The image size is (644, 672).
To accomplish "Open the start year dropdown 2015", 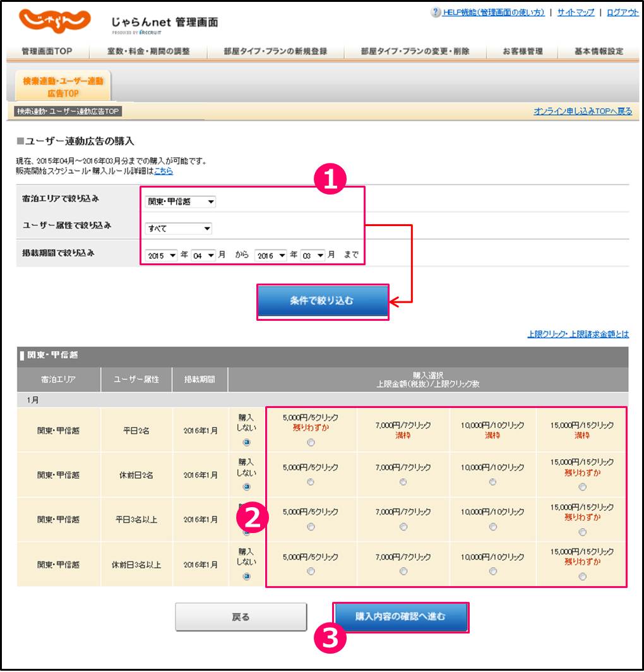I will click(162, 256).
